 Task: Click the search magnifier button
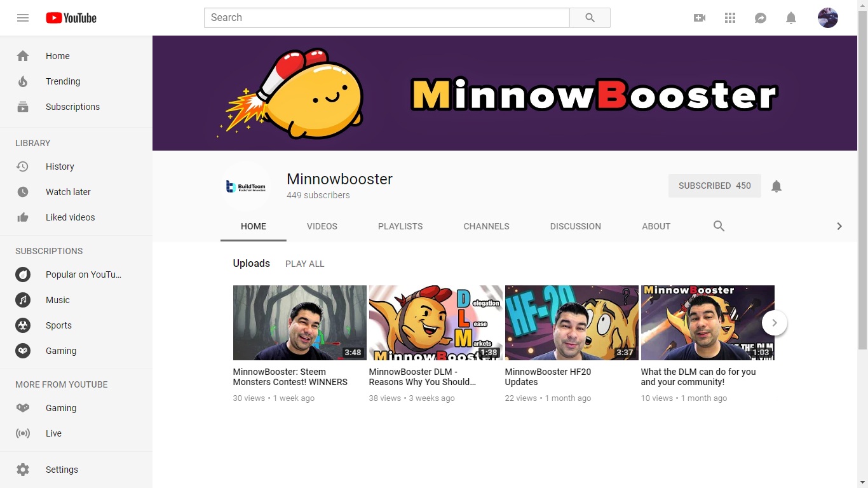pyautogui.click(x=590, y=18)
